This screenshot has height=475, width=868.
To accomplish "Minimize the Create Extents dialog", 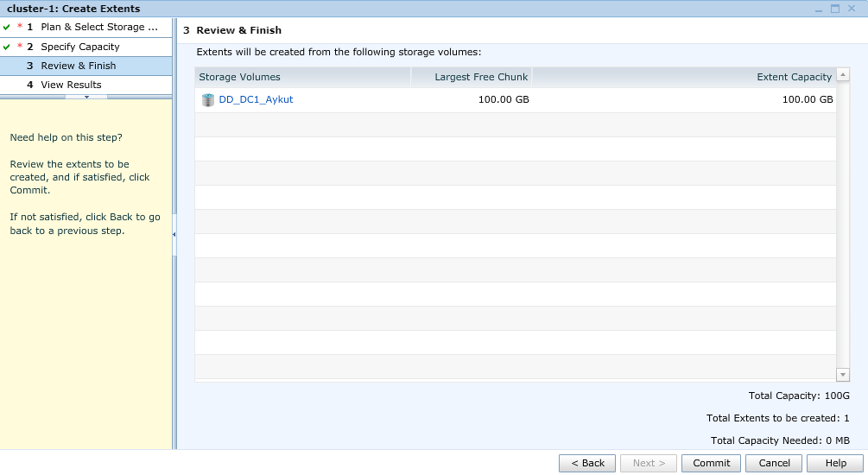I will pyautogui.click(x=819, y=9).
